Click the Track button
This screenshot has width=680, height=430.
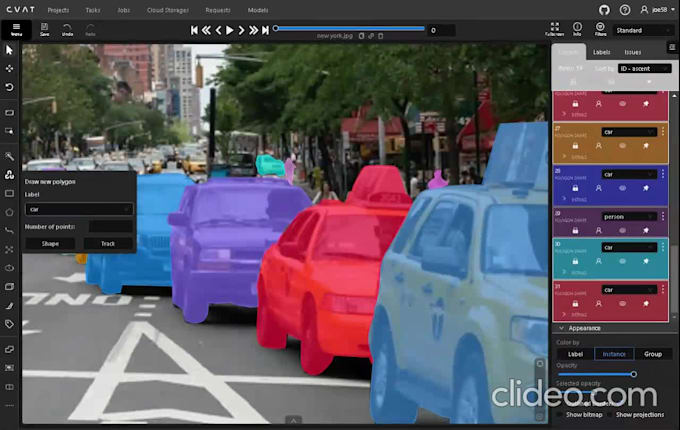click(107, 243)
